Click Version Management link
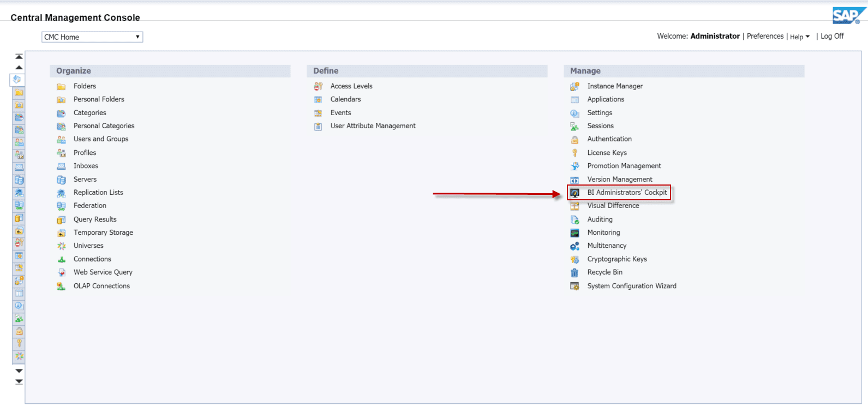The height and width of the screenshot is (417, 868). click(620, 180)
